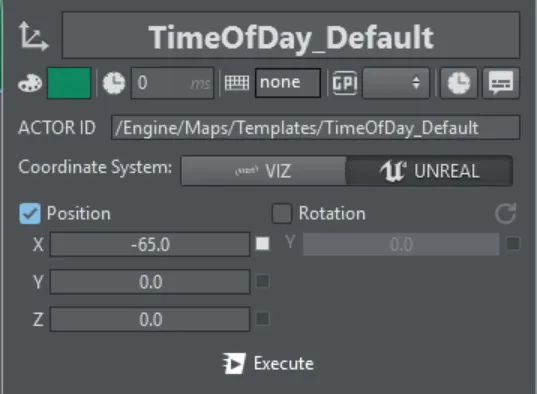The image size is (537, 394).
Task: Click the clock icon beside the ms field
Action: tap(114, 83)
